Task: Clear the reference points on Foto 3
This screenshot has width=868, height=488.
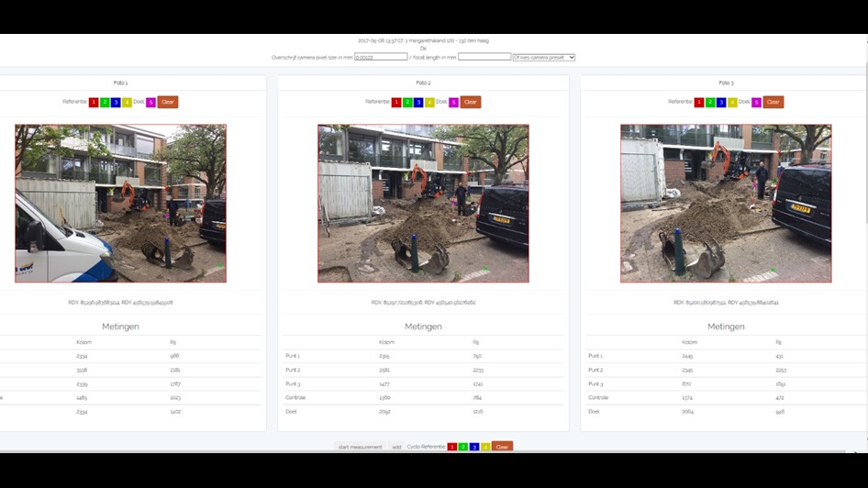Action: (x=773, y=102)
